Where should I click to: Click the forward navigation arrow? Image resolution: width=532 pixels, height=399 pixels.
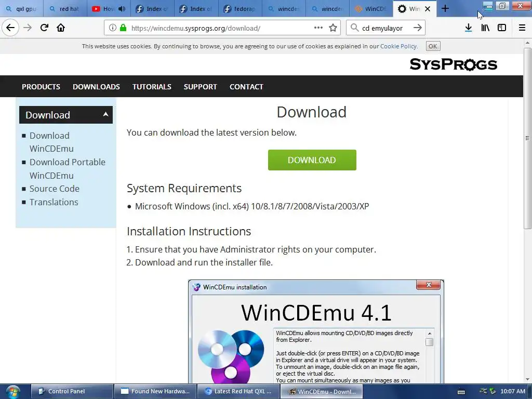tap(28, 28)
